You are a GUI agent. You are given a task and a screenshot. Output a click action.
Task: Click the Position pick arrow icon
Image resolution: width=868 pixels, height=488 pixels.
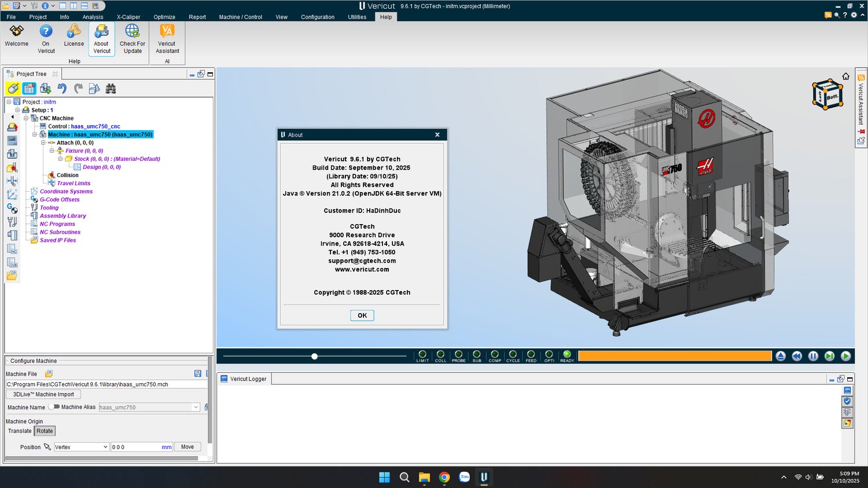tap(47, 447)
